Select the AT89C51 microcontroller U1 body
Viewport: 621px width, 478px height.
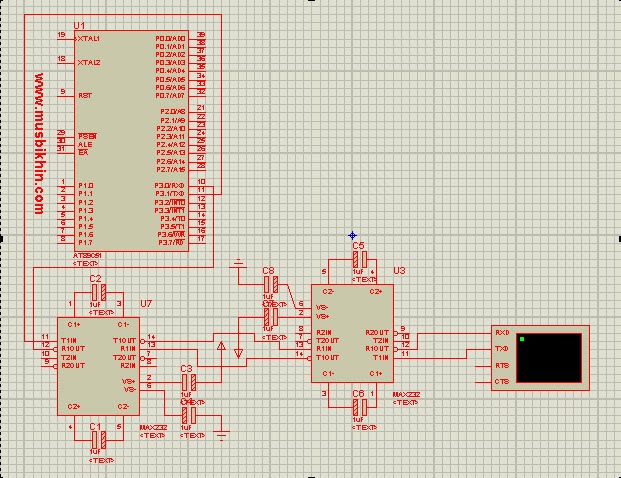(130, 140)
